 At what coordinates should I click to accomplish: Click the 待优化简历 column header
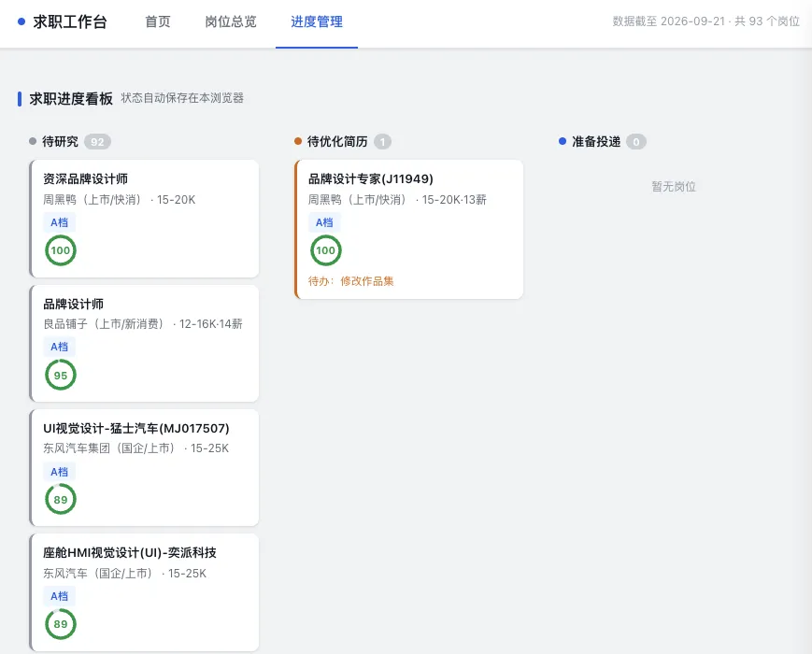337,141
